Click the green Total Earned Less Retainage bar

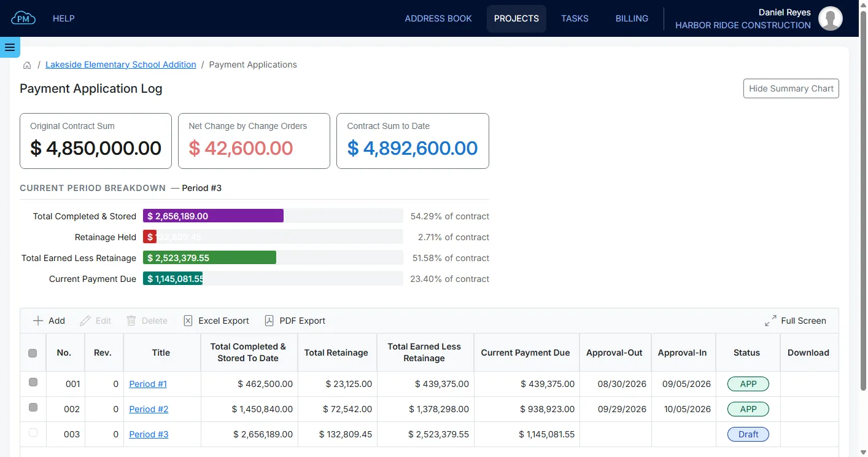(x=209, y=257)
